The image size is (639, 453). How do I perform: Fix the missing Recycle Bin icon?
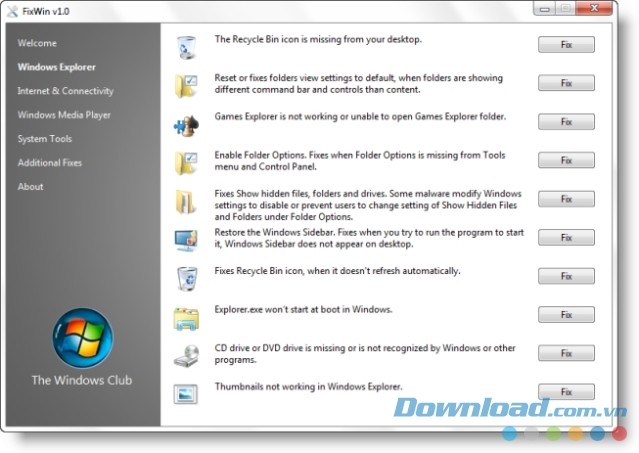click(x=566, y=44)
